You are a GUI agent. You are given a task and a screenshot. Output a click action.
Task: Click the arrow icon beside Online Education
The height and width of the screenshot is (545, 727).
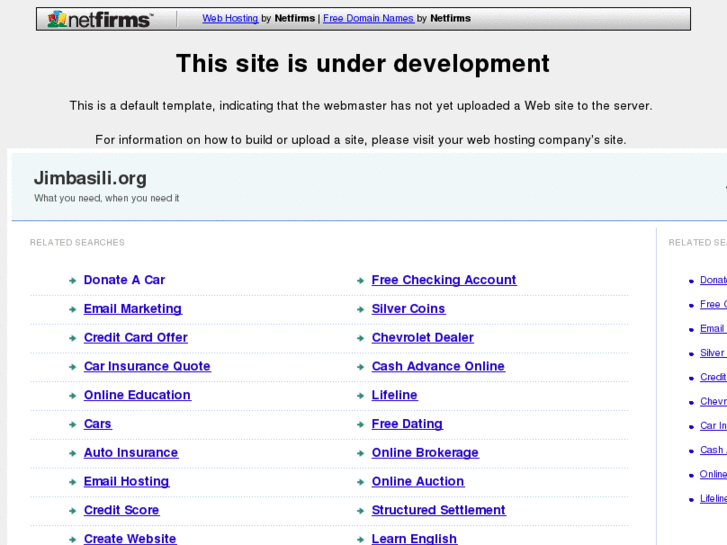(x=72, y=396)
